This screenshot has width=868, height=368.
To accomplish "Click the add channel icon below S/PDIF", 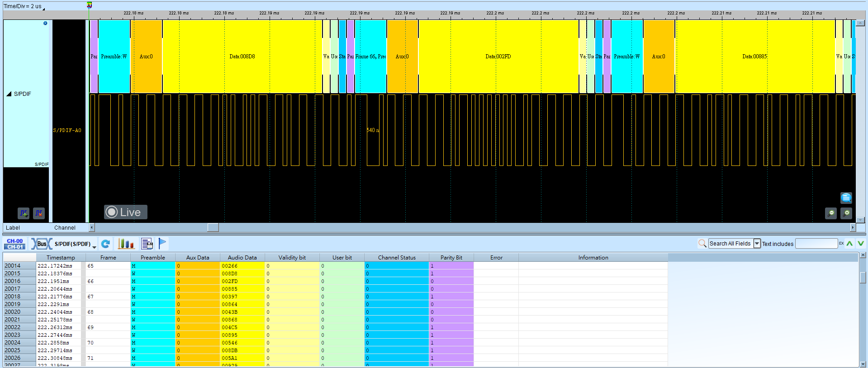I will (24, 213).
